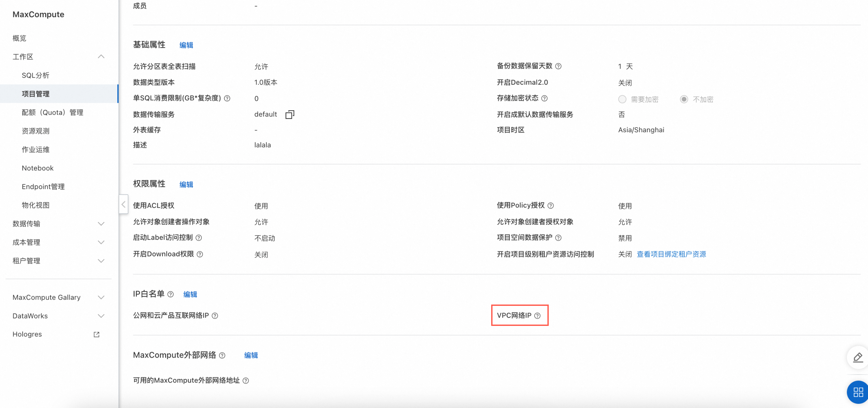Edit the IP白名单 section
This screenshot has height=408, width=868.
coord(190,295)
